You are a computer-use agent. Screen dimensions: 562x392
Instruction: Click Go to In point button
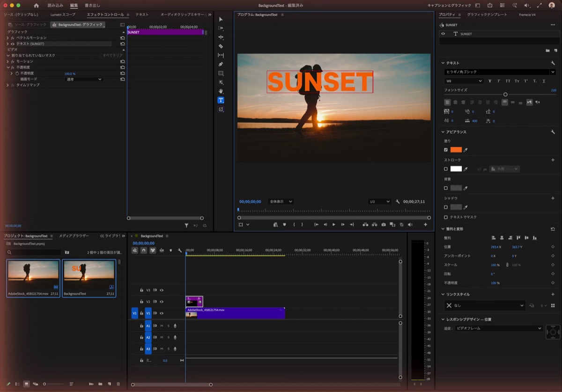pyautogui.click(x=317, y=225)
